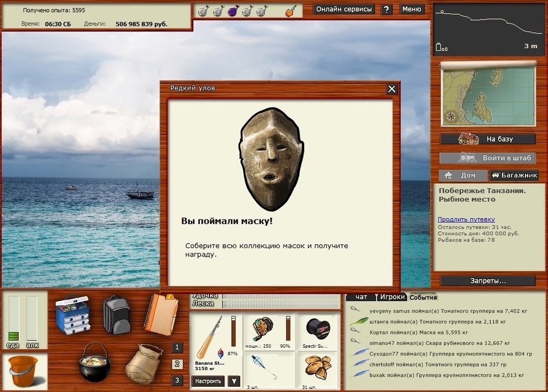
Task: Select the reel slot with power 250
Action: [x=269, y=332]
